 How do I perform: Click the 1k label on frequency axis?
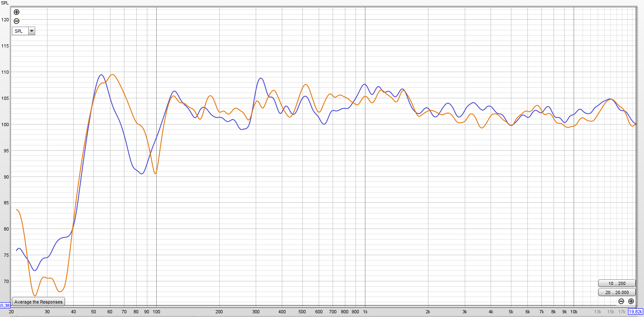pyautogui.click(x=365, y=312)
